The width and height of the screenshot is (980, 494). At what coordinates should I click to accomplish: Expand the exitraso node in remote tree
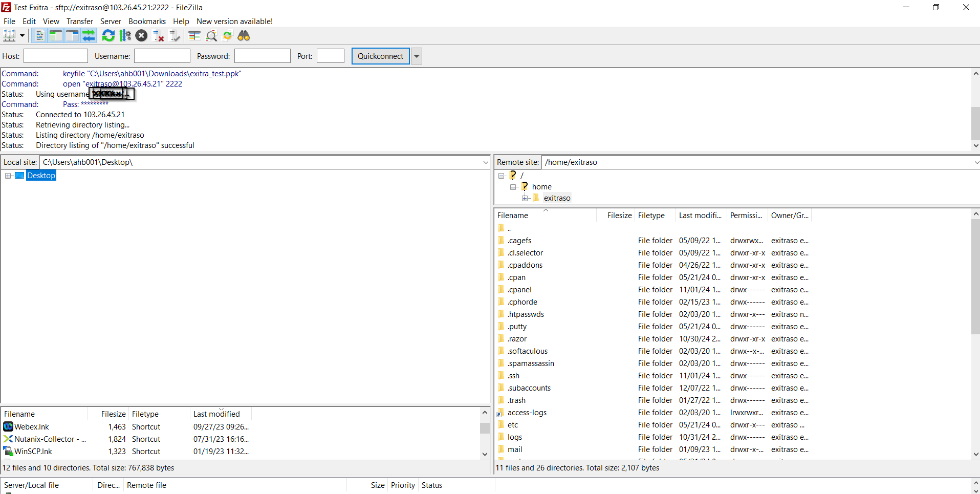tap(525, 198)
